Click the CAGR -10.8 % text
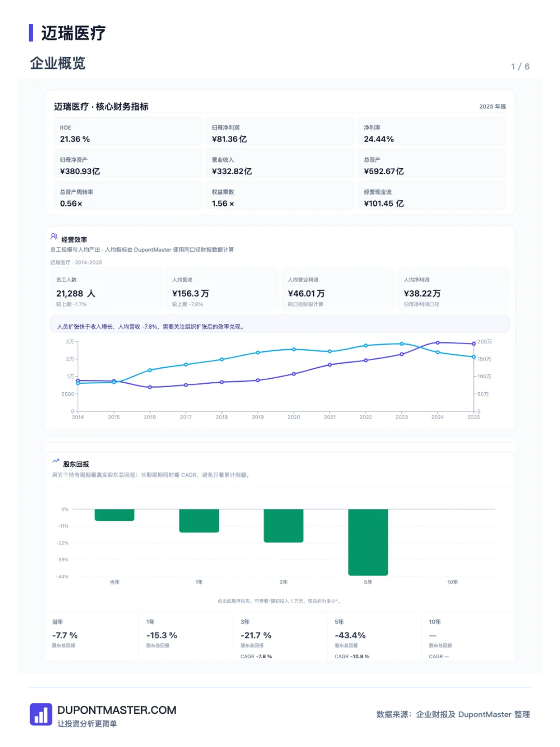The width and height of the screenshot is (560, 747). [x=352, y=657]
